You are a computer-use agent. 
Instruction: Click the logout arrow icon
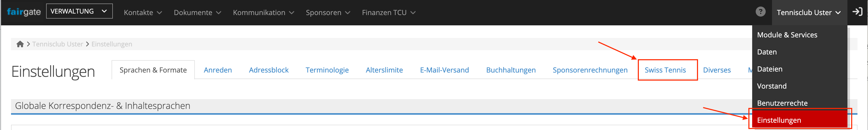857,12
